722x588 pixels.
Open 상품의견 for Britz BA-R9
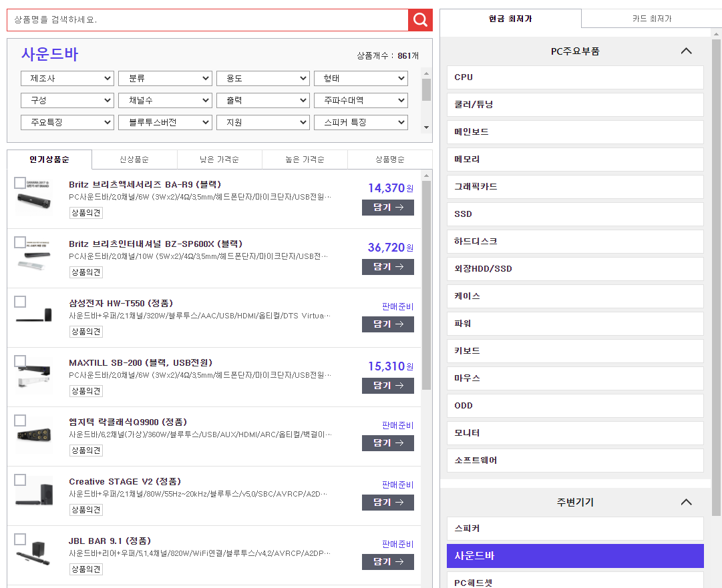click(86, 213)
